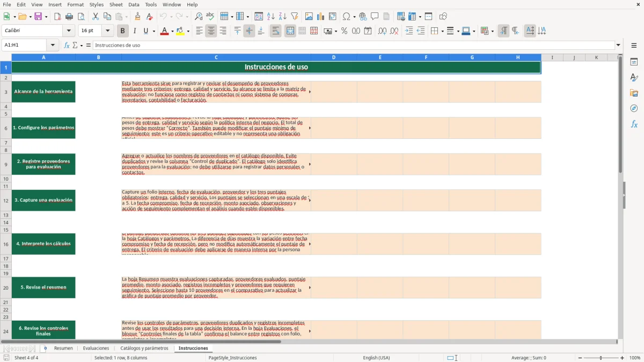Delete a decimal place
Viewport: 644px width, 362px height.
pos(394,31)
